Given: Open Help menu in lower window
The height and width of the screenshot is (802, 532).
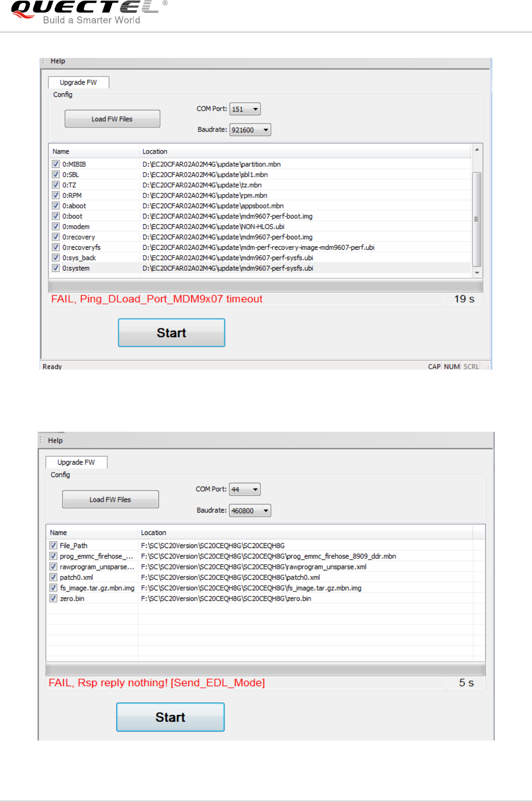Looking at the screenshot, I should tap(55, 441).
